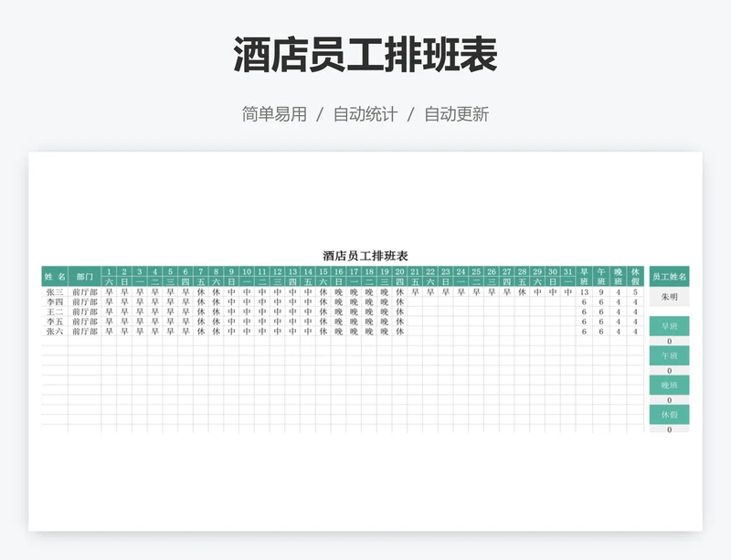Select 李五's day 7 shift cell 休
Viewport: 731px width, 560px height.
coord(201,322)
